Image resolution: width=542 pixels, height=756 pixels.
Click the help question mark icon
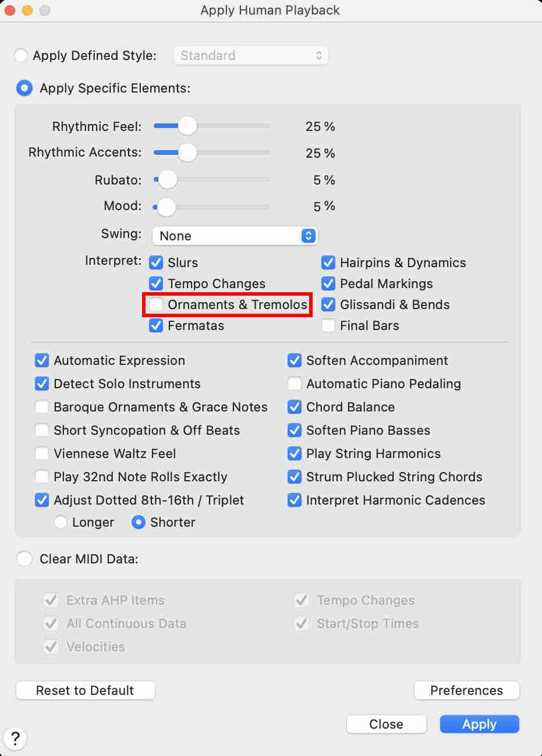pyautogui.click(x=16, y=739)
